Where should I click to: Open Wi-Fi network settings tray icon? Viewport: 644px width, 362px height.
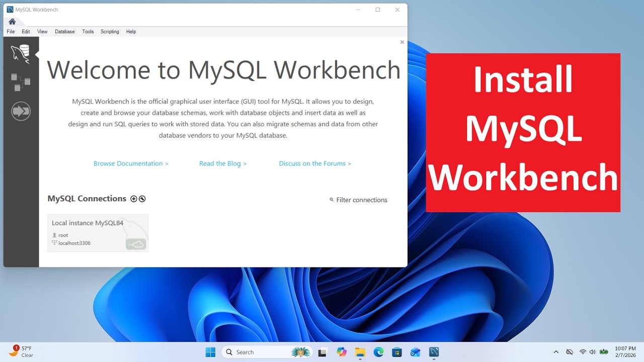583,352
